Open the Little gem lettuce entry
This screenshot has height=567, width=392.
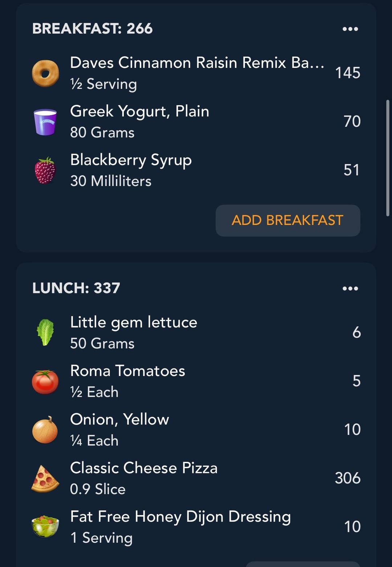(x=196, y=333)
